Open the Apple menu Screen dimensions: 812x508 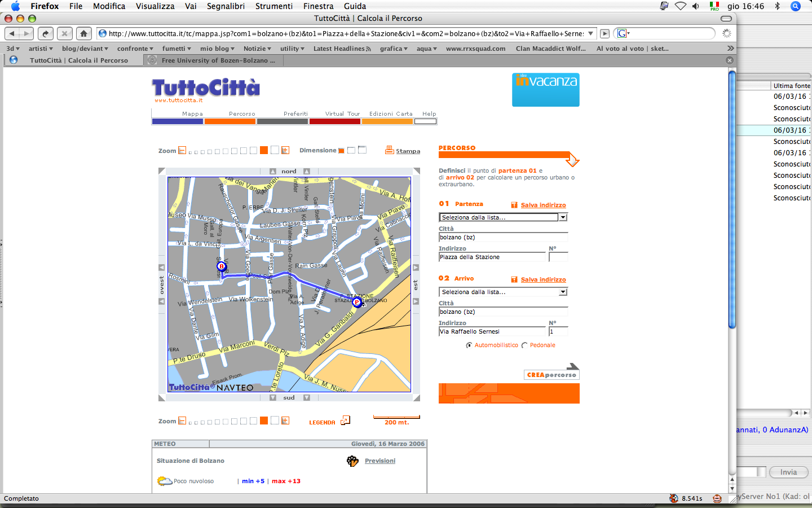[x=15, y=6]
